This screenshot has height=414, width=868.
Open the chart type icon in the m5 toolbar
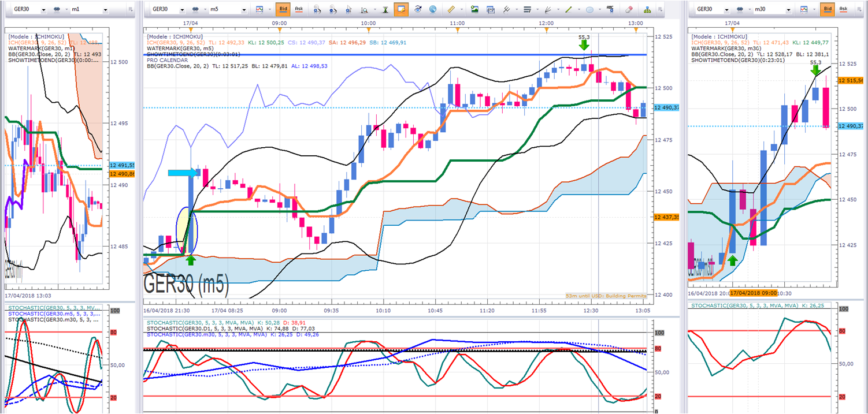[259, 9]
